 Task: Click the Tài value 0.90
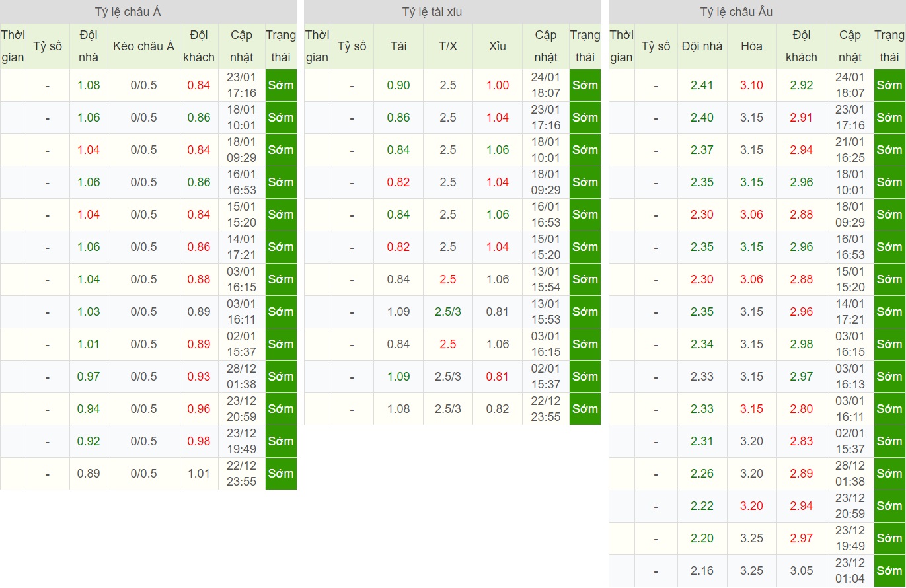pos(398,85)
